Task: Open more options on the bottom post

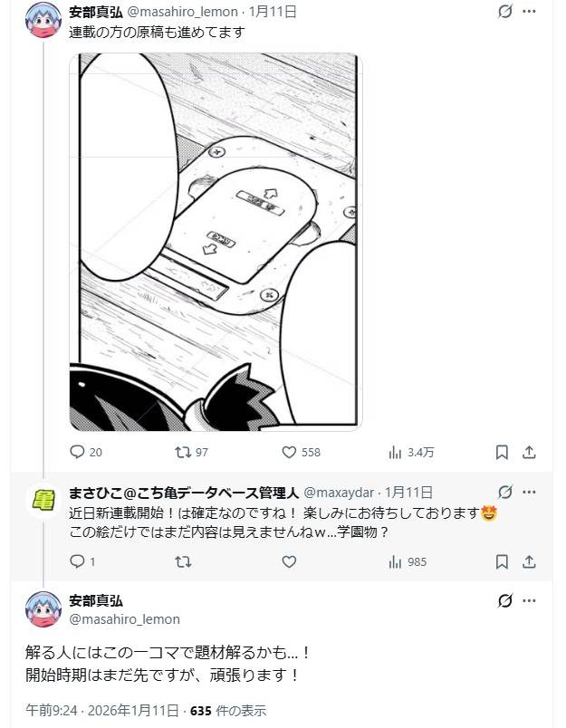Action: coord(529,600)
